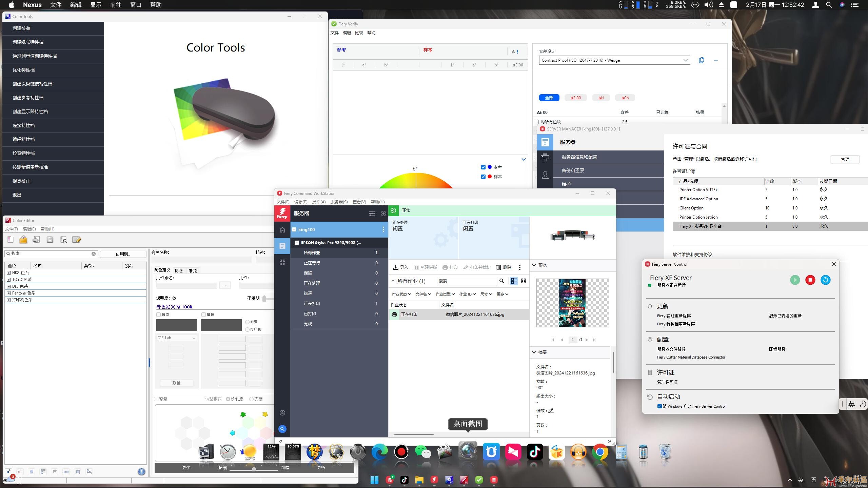868x488 pixels.
Task: Open tolerance preset dropdown Contract Proof
Action: (x=614, y=60)
